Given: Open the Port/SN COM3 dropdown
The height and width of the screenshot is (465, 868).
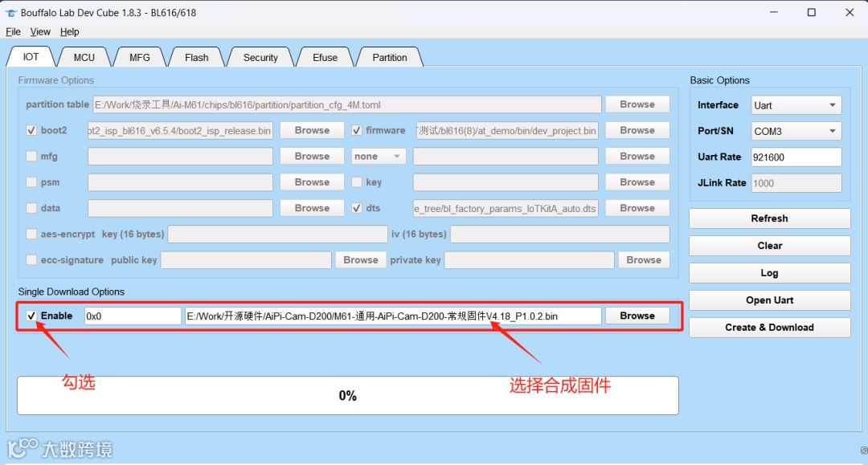Looking at the screenshot, I should pos(796,131).
